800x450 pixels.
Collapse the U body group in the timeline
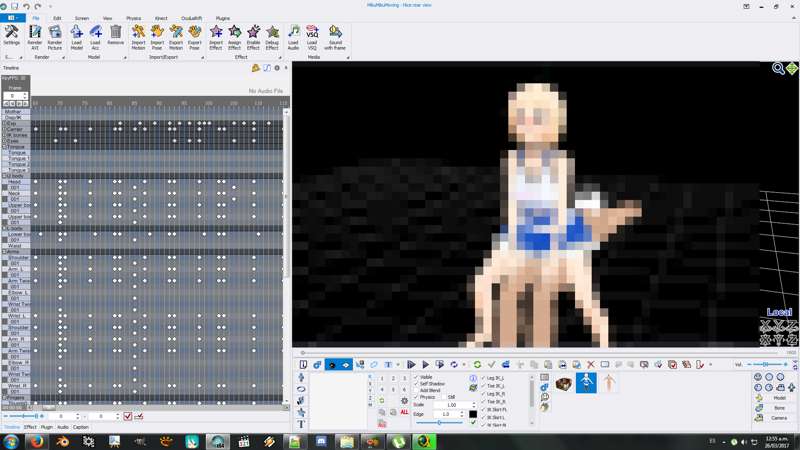5,176
